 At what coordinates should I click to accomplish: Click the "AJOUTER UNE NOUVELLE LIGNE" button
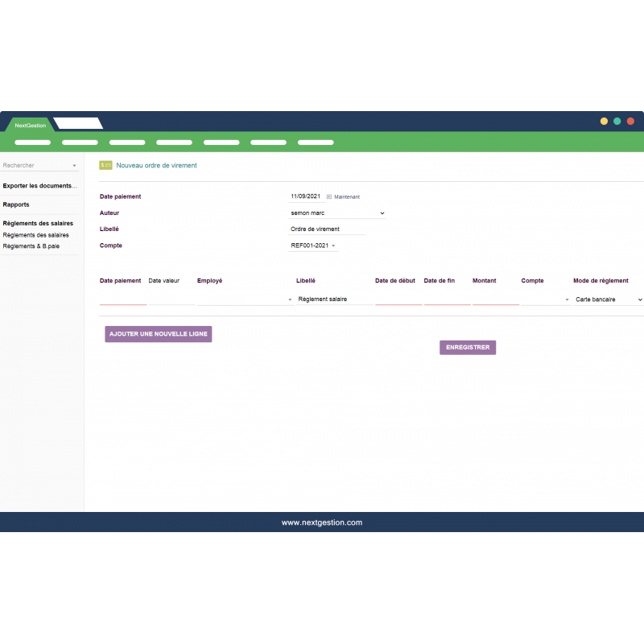158,333
